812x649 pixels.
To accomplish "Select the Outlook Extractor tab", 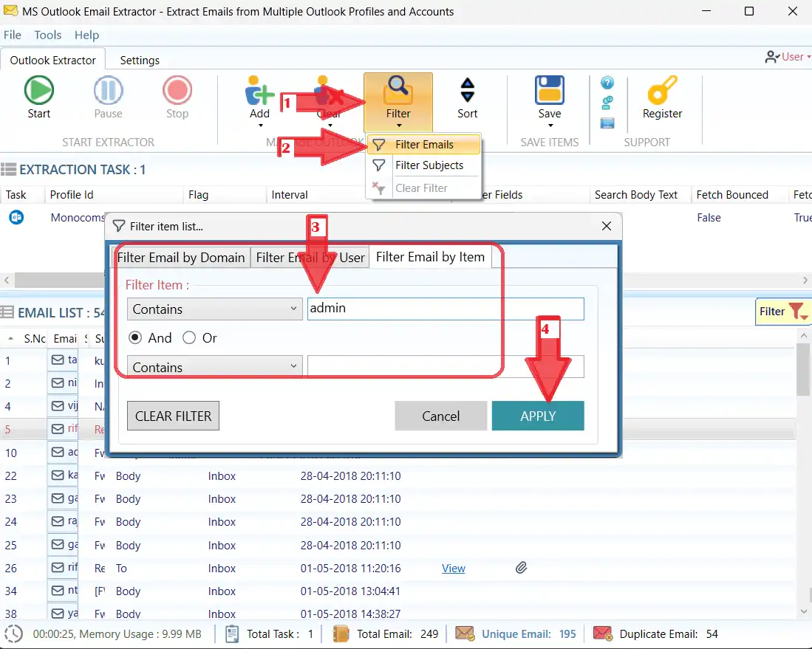I will [x=52, y=60].
